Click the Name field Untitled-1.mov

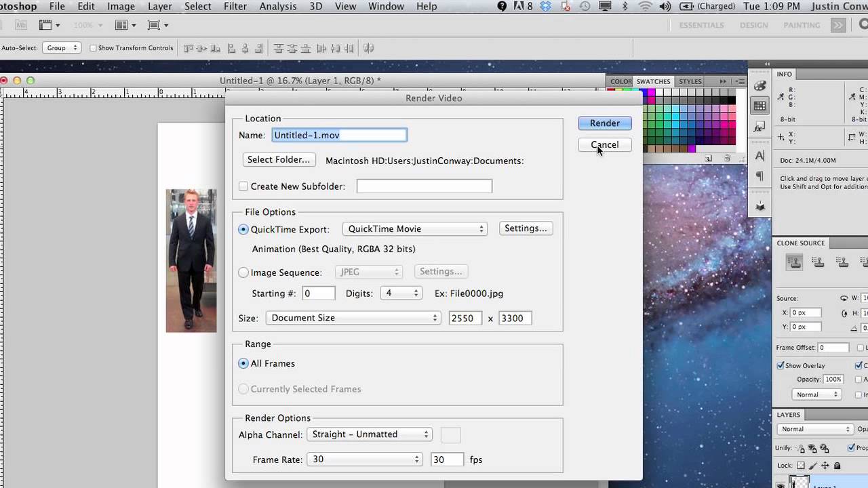click(x=339, y=135)
